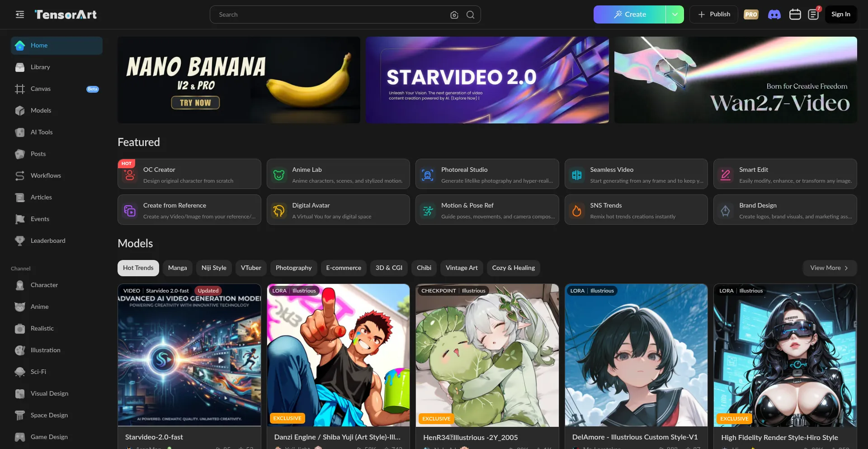Select the Manga tab
The width and height of the screenshot is (868, 449).
178,268
